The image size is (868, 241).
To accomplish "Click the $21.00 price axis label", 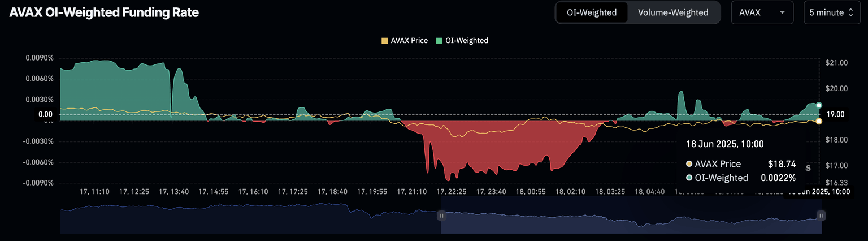I will [836, 63].
